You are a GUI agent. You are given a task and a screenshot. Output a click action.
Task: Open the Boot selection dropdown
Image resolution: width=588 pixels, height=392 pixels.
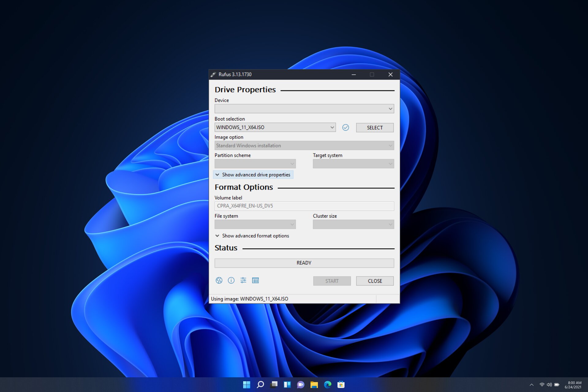tap(275, 127)
